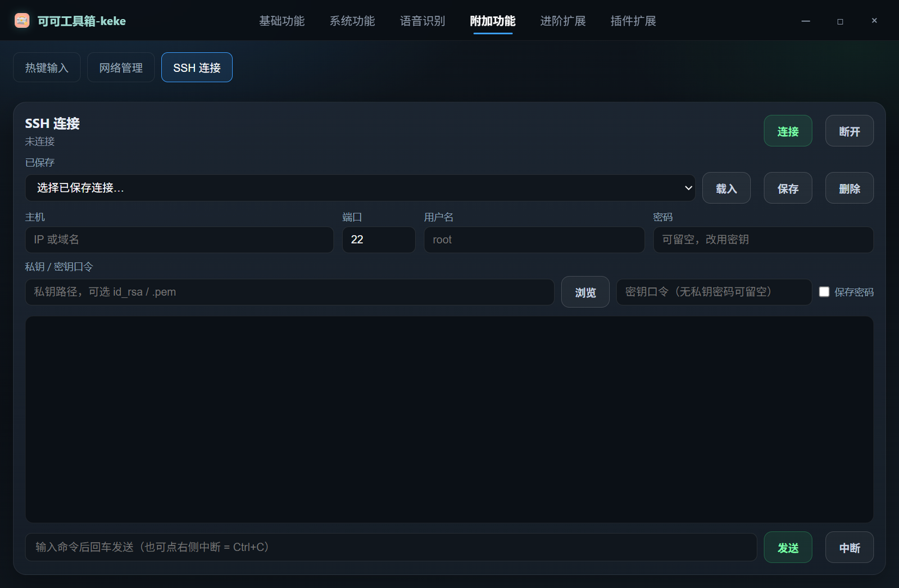
Task: Click the 断开 disconnect button
Action: click(x=850, y=131)
